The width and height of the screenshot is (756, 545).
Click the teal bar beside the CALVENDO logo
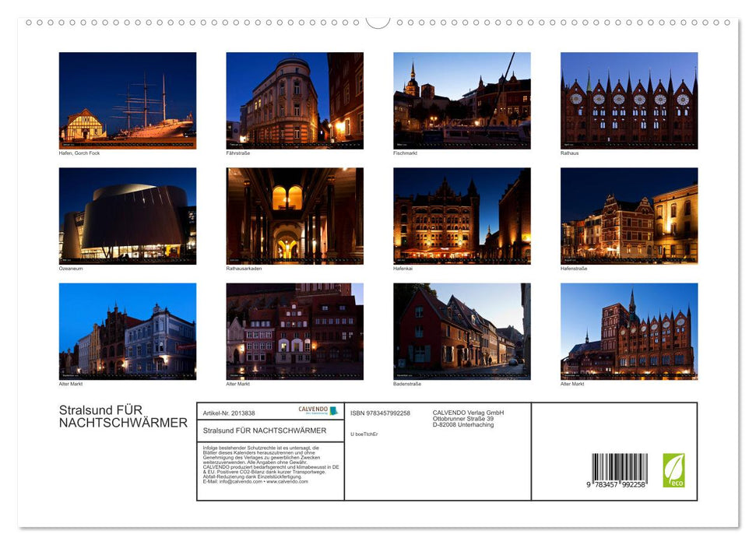click(334, 410)
